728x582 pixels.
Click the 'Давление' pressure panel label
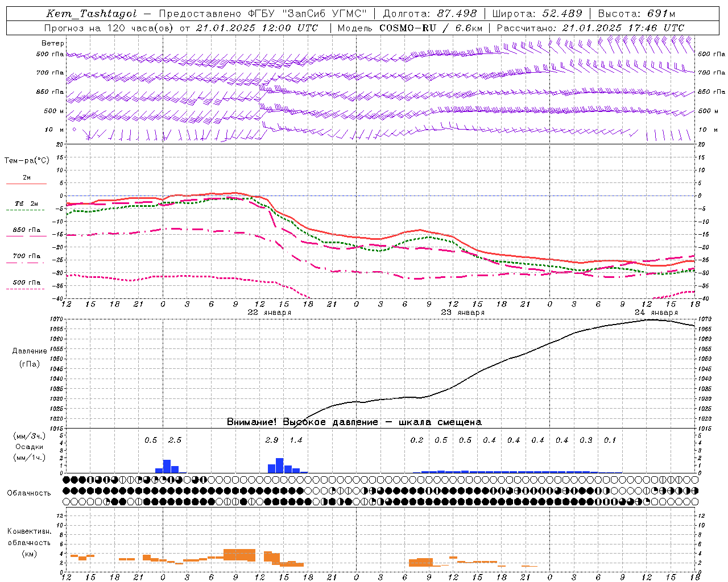[30, 351]
